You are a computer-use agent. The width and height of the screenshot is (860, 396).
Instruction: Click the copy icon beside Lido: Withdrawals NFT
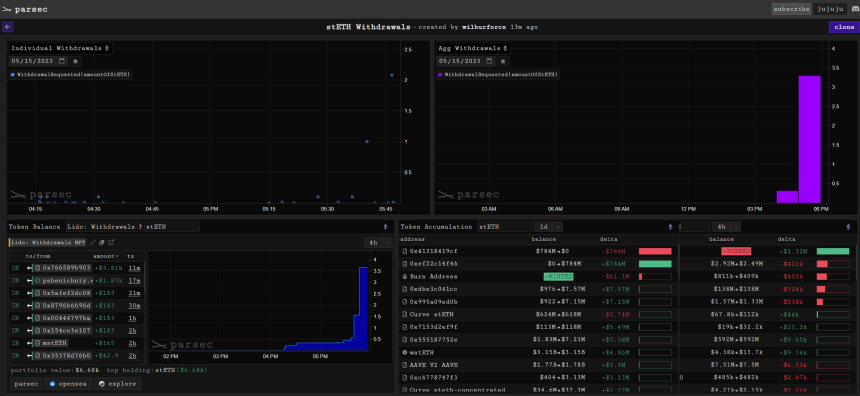102,242
